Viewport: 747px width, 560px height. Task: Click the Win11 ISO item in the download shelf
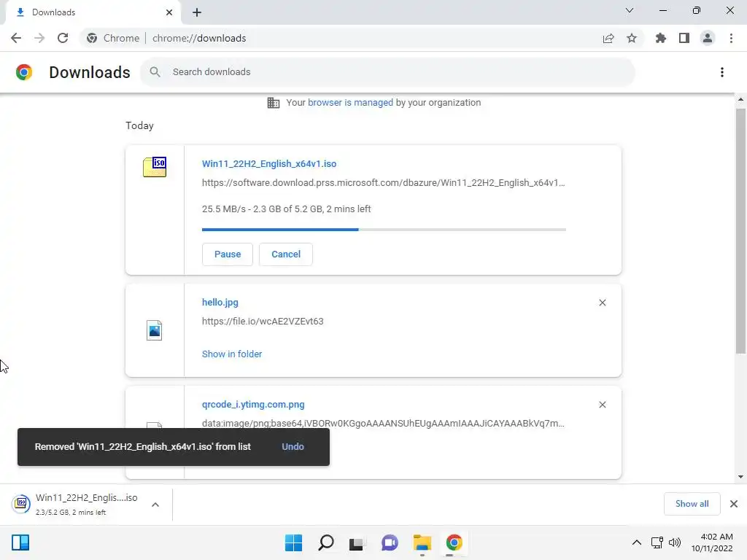click(x=76, y=504)
